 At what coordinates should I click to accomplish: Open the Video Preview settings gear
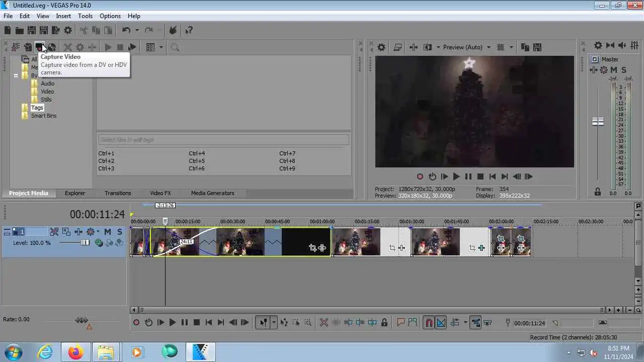[381, 47]
